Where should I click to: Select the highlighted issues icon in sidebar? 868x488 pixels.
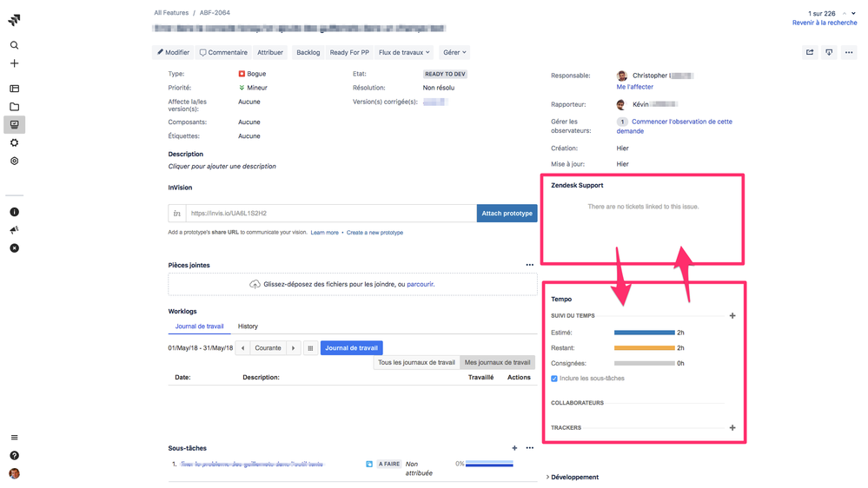click(15, 124)
